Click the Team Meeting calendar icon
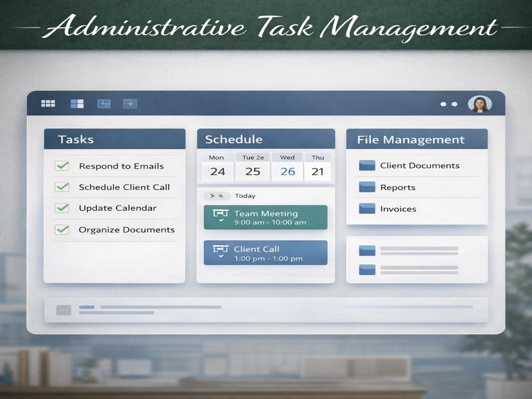This screenshot has height=399, width=532. coord(220,213)
